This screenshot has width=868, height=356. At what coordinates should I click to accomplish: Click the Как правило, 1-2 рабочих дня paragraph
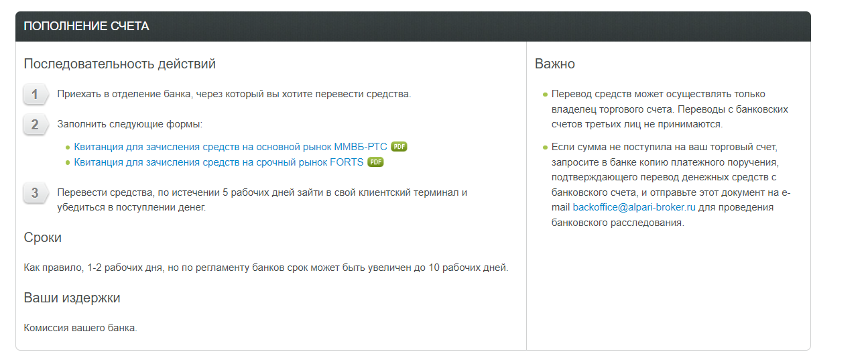pyautogui.click(x=266, y=268)
